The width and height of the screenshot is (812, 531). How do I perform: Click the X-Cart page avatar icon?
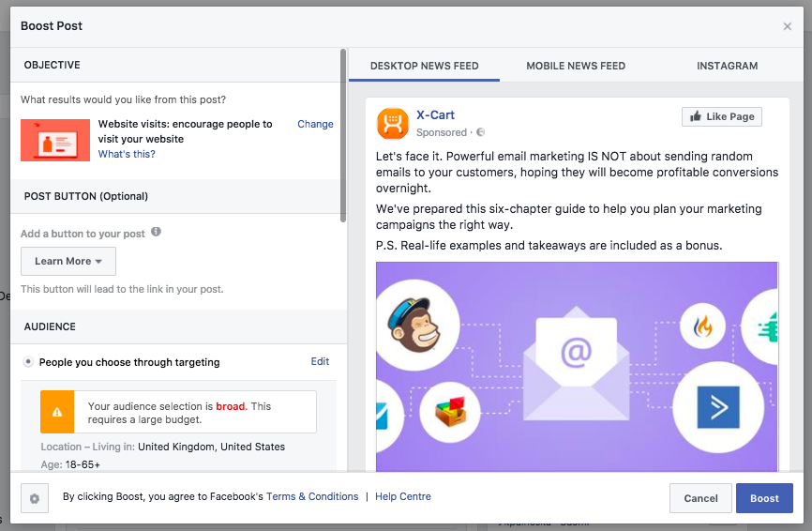[x=393, y=123]
